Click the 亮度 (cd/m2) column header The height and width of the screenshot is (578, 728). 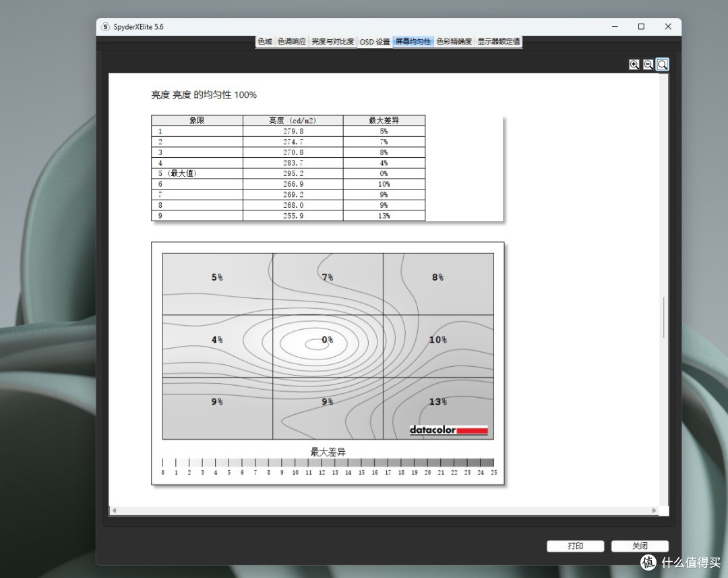[293, 120]
